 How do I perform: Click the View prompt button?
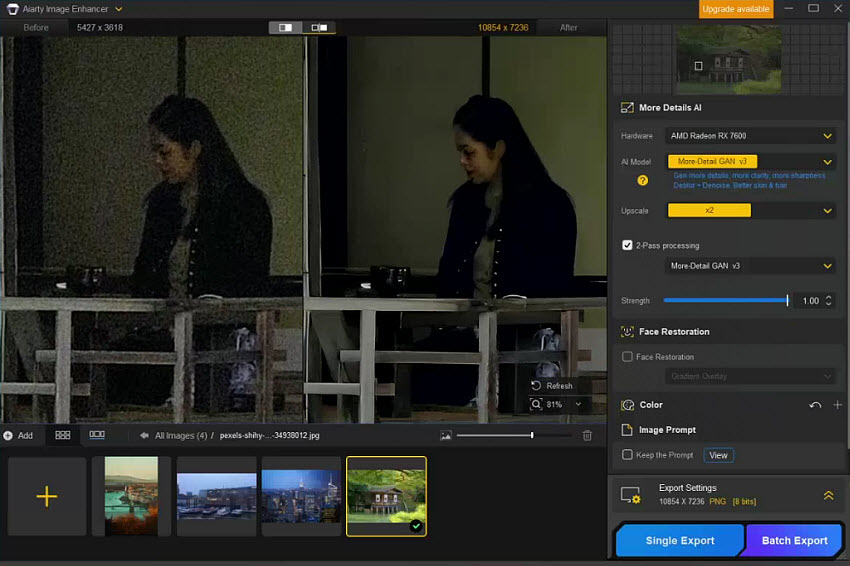click(x=718, y=455)
